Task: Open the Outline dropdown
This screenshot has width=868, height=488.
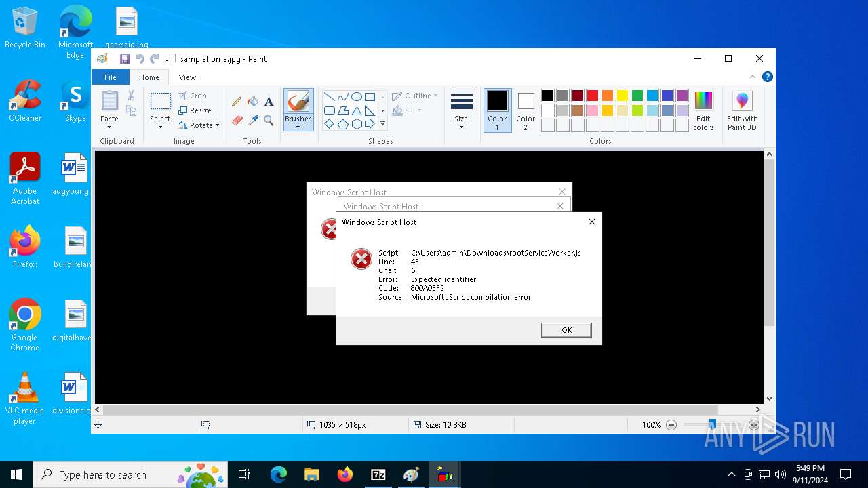Action: 415,96
